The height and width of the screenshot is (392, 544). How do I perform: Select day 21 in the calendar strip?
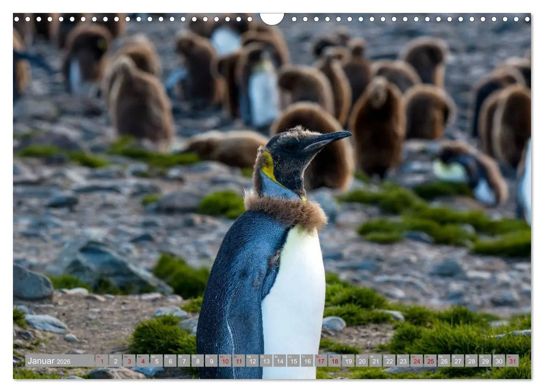coord(376,360)
